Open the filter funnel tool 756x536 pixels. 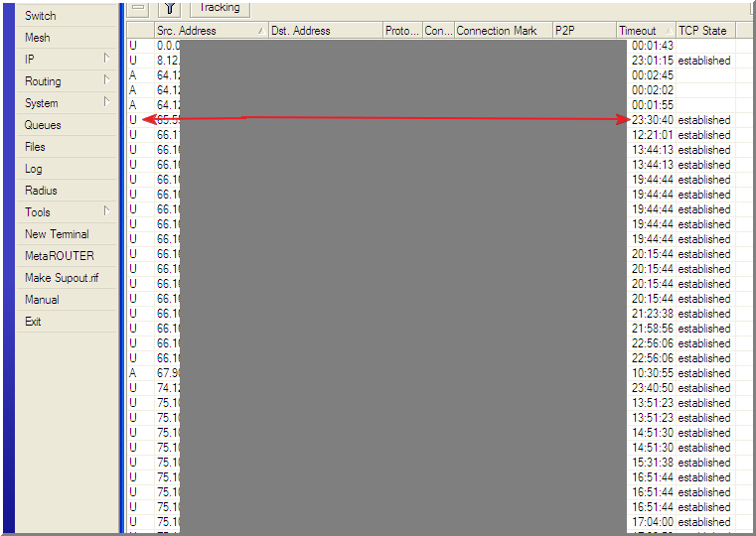click(169, 8)
